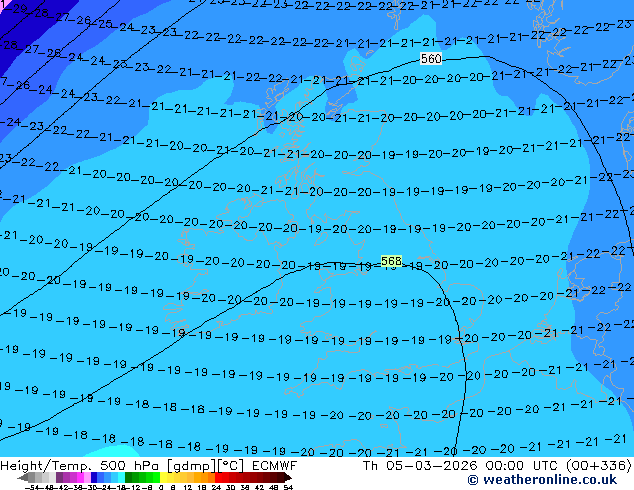Click the ECMWF model label
634x490 pixels.
click(x=275, y=466)
